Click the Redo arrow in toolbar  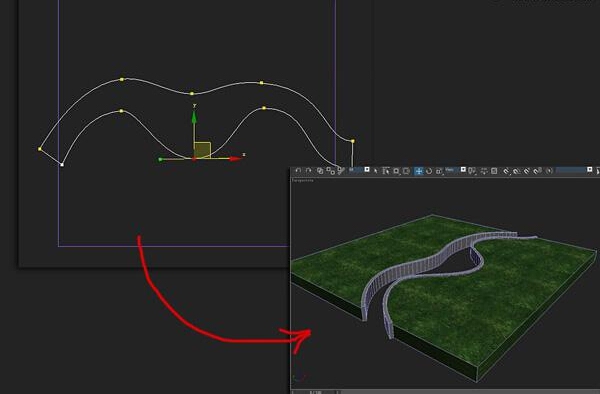pyautogui.click(x=308, y=171)
